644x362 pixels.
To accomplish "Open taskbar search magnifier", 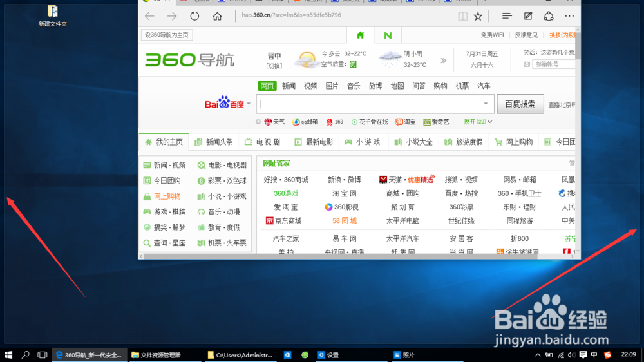I will 26,355.
